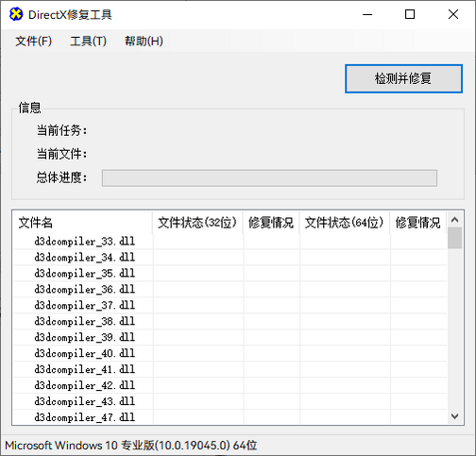Image resolution: width=476 pixels, height=456 pixels.
Task: Click the last 修复情况 column header
Action: pyautogui.click(x=418, y=223)
